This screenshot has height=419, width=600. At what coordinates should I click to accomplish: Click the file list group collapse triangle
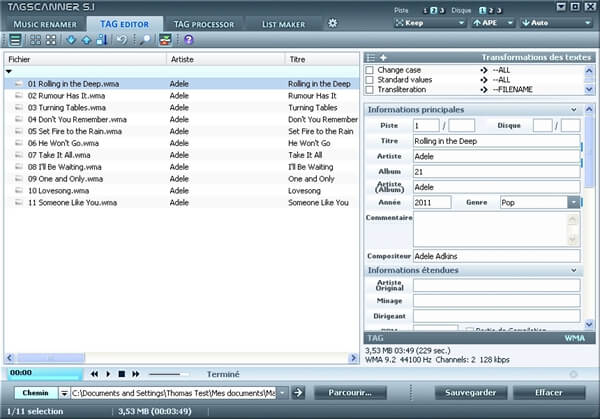(9, 72)
